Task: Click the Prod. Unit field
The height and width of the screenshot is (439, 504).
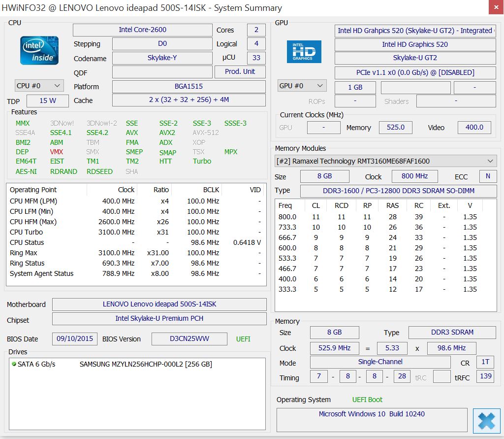Action: click(x=240, y=71)
